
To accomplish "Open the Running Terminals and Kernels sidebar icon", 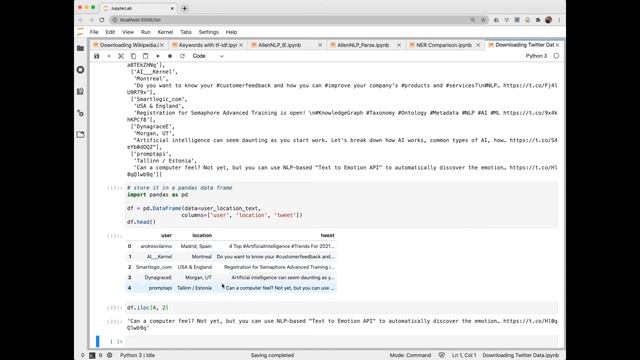I will pos(80,70).
